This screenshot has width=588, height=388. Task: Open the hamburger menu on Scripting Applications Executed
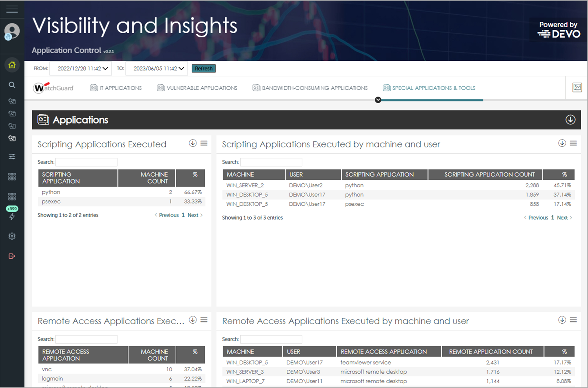(x=204, y=143)
